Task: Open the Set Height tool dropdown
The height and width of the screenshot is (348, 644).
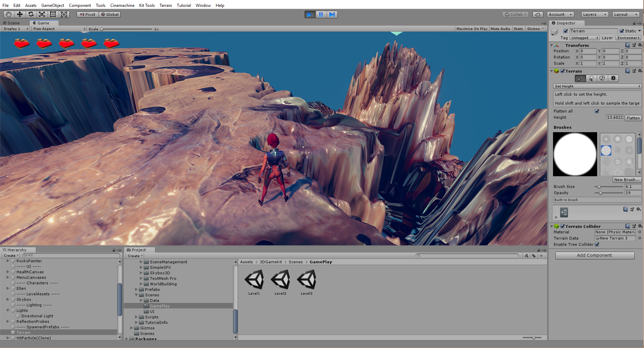Action: pos(597,86)
